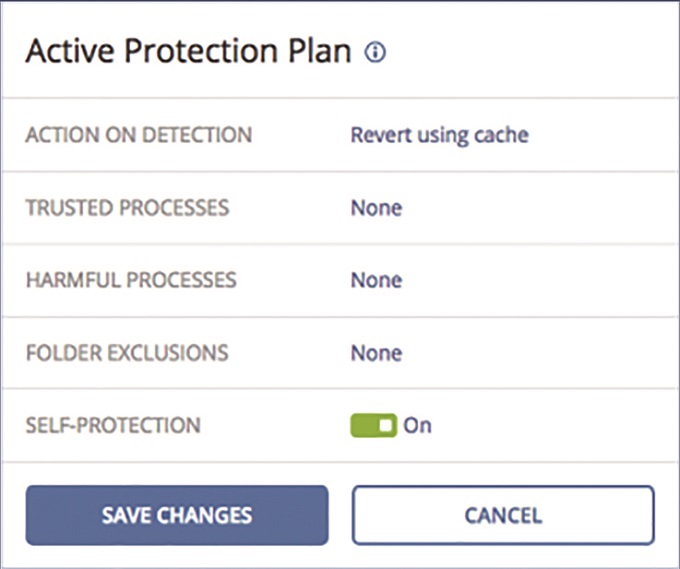This screenshot has height=569, width=680.
Task: Click the "On" label next to the switch
Action: point(417,425)
